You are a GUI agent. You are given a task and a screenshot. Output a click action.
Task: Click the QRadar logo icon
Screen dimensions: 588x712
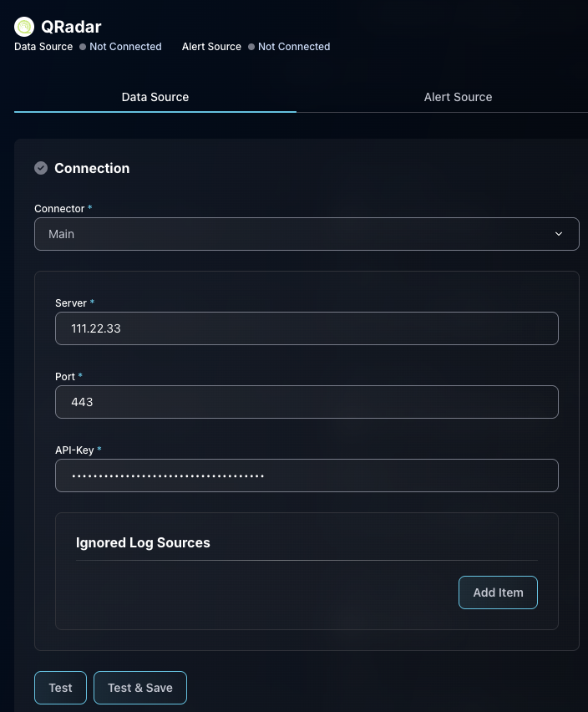pos(24,27)
